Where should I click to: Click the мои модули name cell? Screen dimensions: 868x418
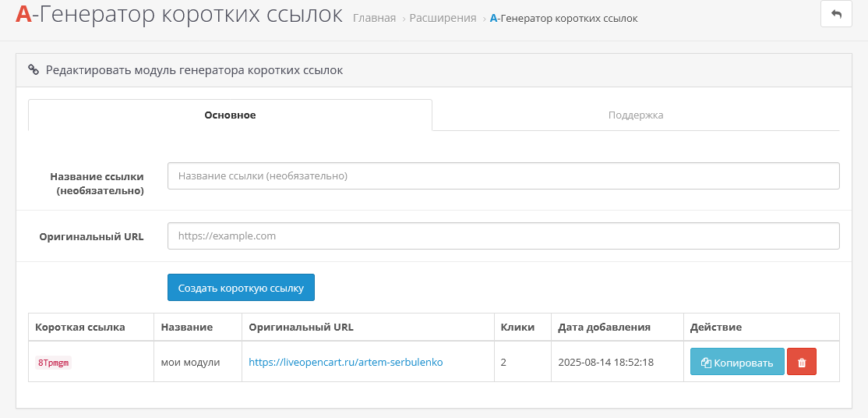190,363
